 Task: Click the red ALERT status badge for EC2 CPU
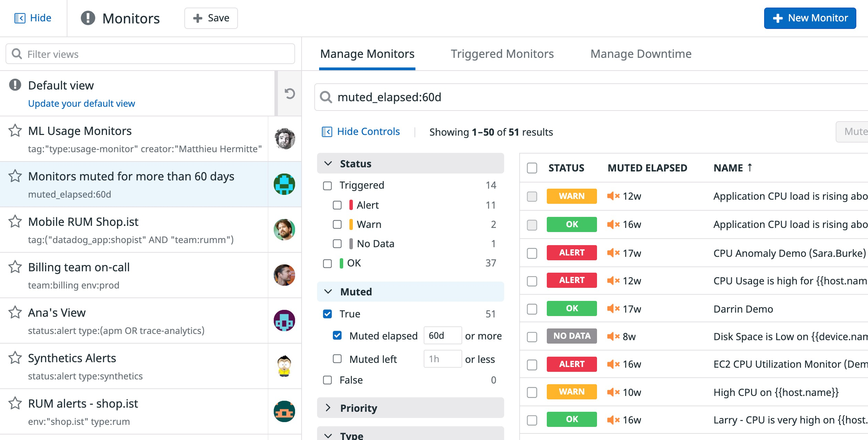click(572, 364)
